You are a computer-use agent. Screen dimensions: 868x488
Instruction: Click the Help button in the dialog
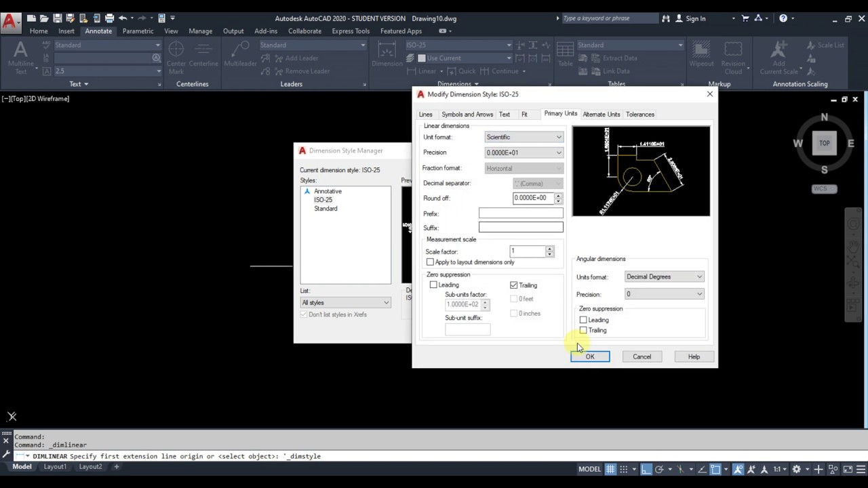coord(694,357)
